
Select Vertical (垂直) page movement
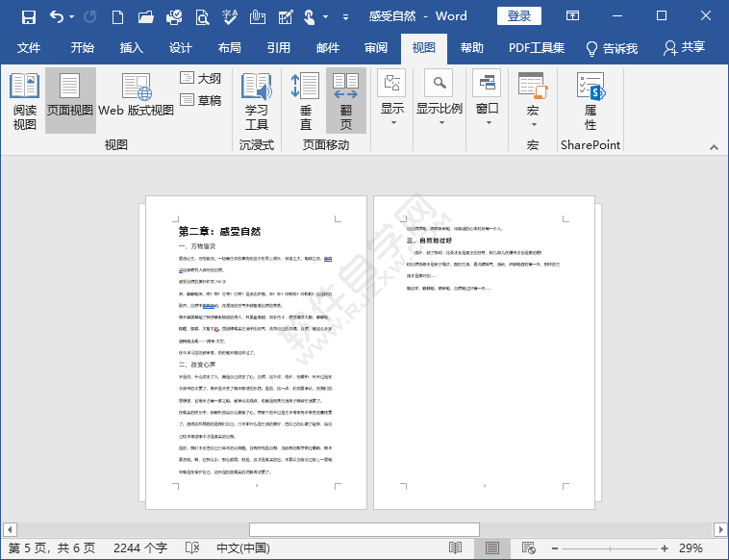306,101
